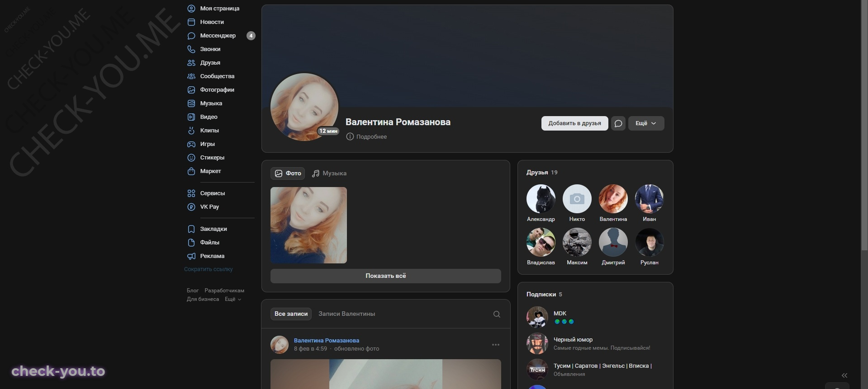Open the Закладки bookmark icon
Viewport: 868px width, 389px height.
(191, 229)
